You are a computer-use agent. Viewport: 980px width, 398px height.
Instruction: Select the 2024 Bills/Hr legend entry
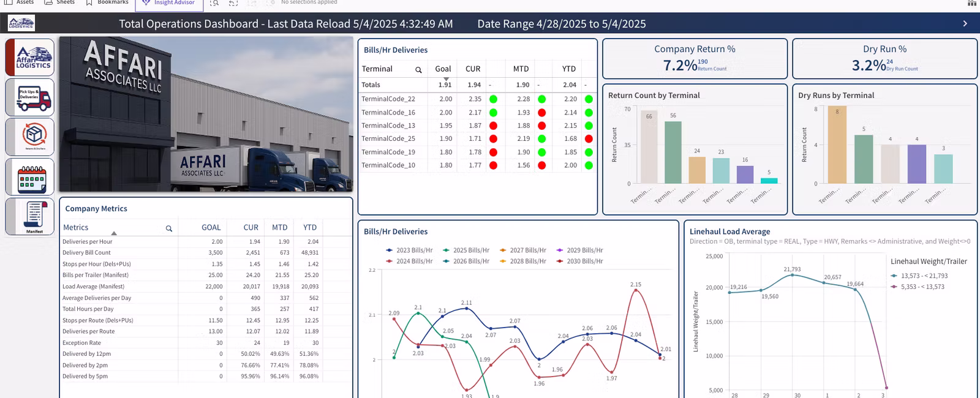tap(409, 261)
